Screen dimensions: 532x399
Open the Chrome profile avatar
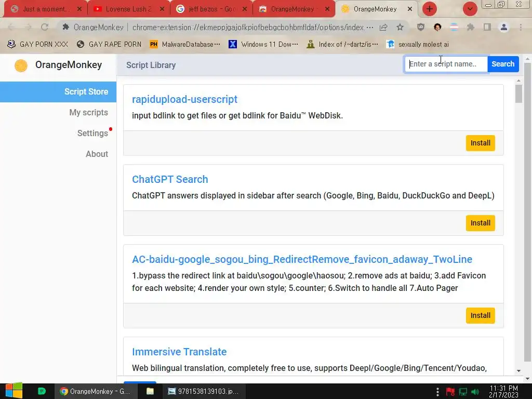[504, 27]
